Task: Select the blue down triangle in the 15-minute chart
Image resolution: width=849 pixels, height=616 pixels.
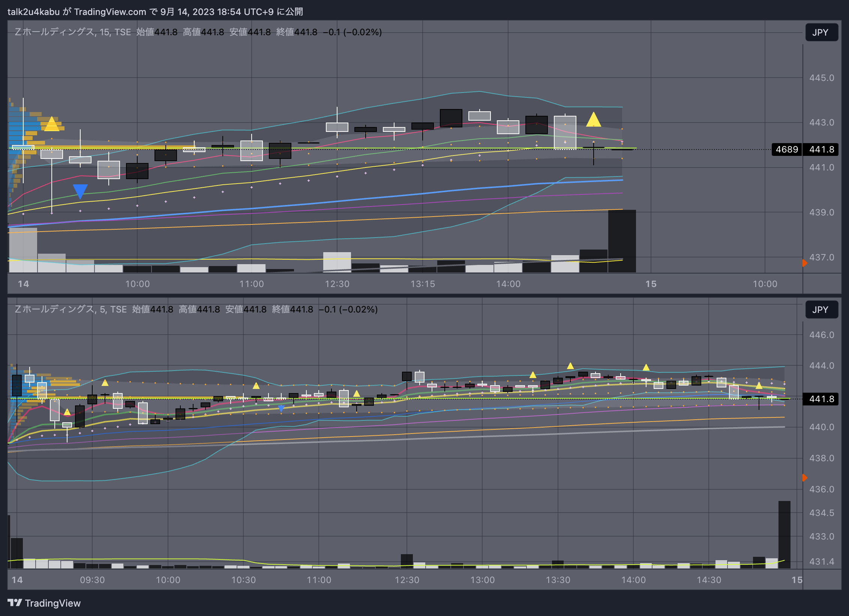Action: pyautogui.click(x=80, y=191)
